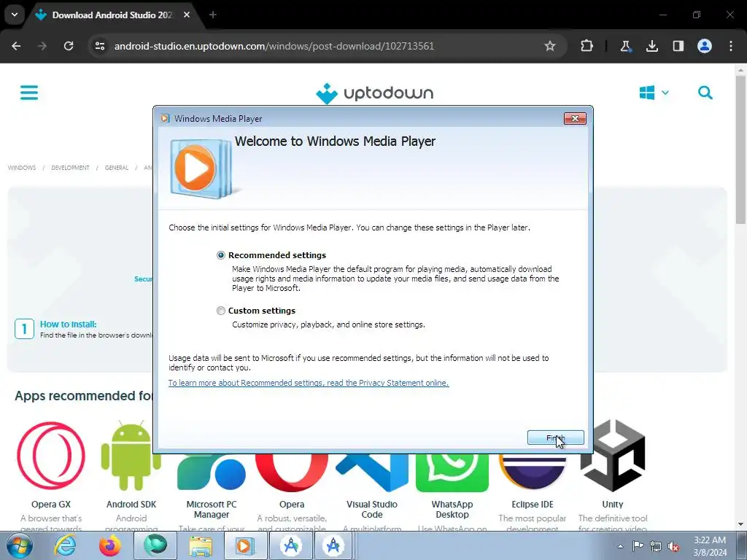Click the browser forward arrow

42,46
